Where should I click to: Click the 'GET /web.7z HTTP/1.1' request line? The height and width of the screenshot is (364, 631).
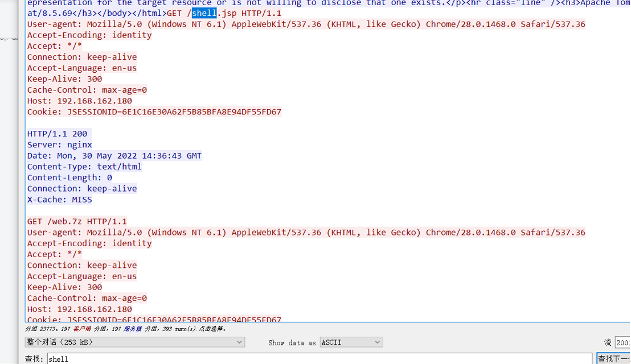pyautogui.click(x=77, y=221)
